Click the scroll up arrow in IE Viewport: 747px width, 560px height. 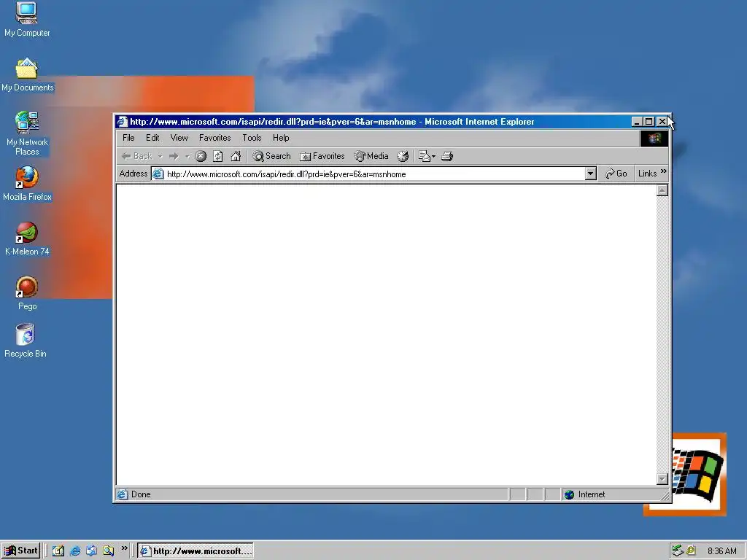pos(662,191)
